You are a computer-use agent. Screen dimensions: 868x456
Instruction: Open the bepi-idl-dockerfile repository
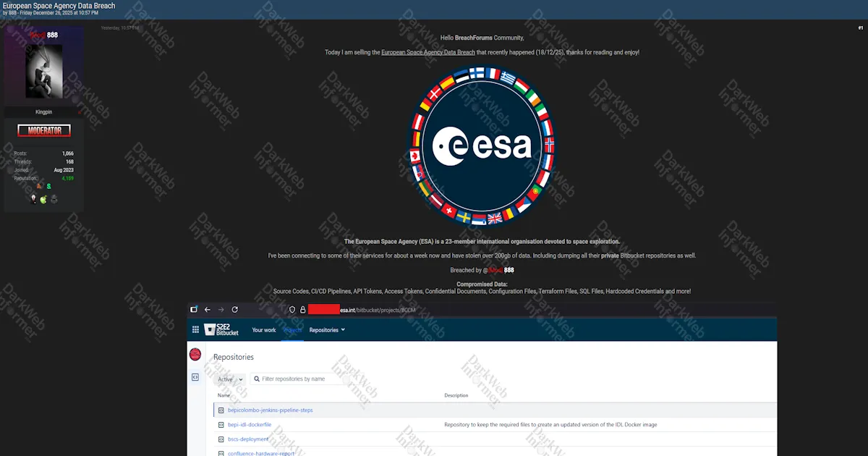(250, 424)
